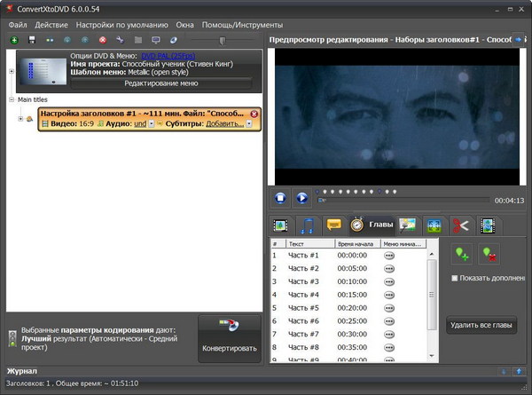Select the Часть #3 chapter row
Image resolution: width=532 pixels, height=395 pixels.
(303, 281)
